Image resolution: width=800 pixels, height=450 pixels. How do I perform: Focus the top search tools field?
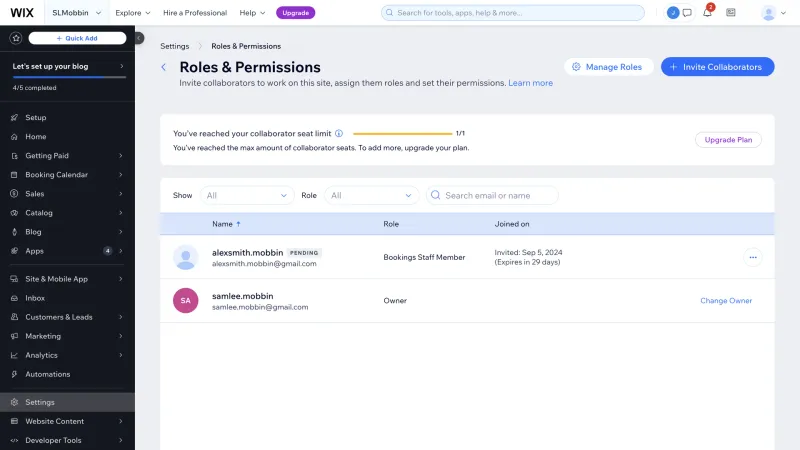[x=513, y=13]
